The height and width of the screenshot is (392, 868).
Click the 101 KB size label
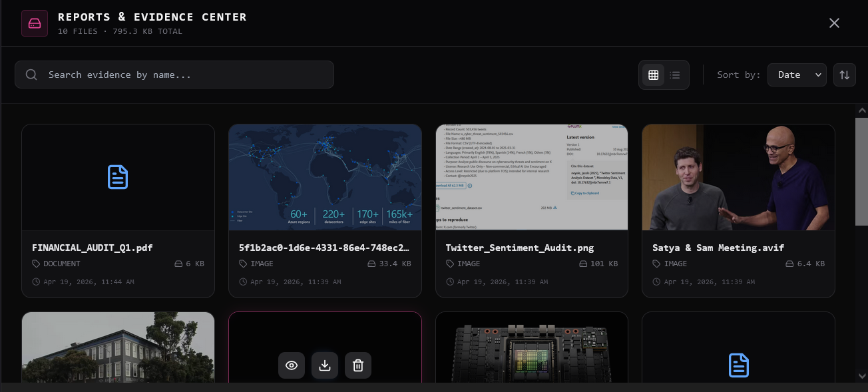599,264
